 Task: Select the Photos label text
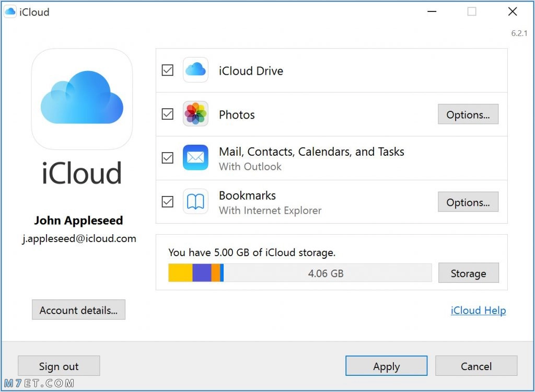(237, 115)
